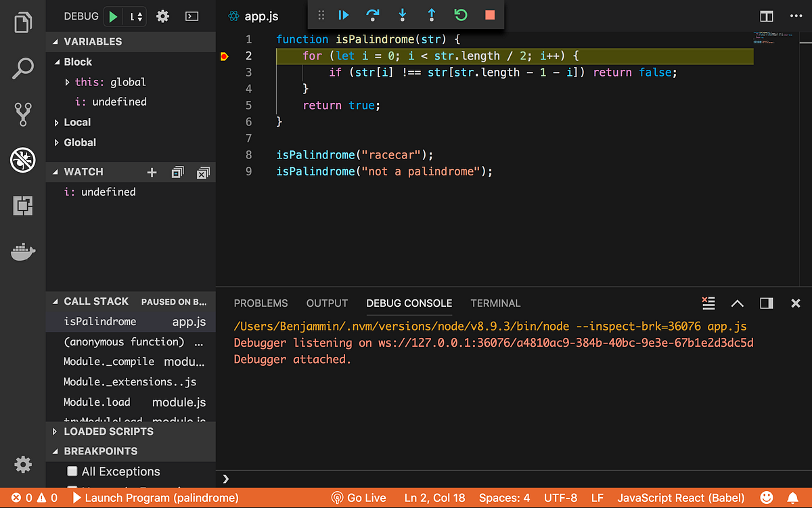Check the All Exceptions checkbox
The image size is (812, 508).
point(72,471)
